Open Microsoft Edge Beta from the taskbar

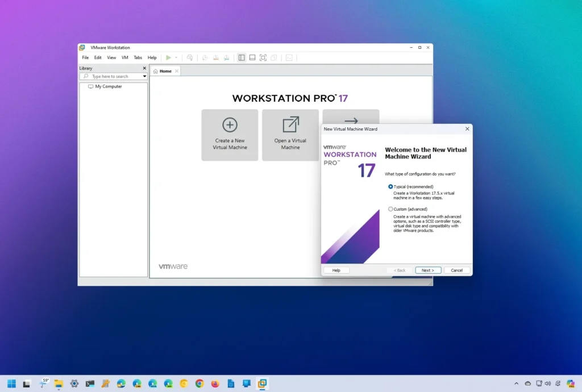point(152,383)
